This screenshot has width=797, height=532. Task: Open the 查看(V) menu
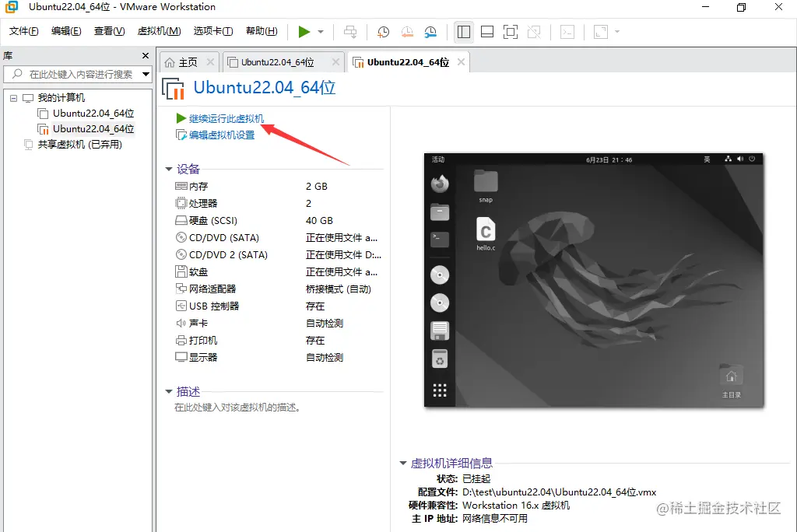coord(109,31)
